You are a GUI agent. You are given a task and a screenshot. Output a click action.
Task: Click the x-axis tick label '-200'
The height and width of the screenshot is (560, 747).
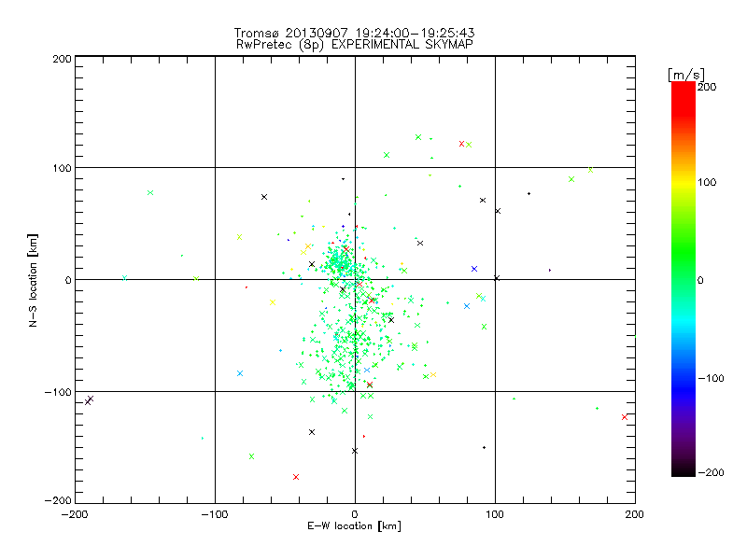pyautogui.click(x=75, y=514)
